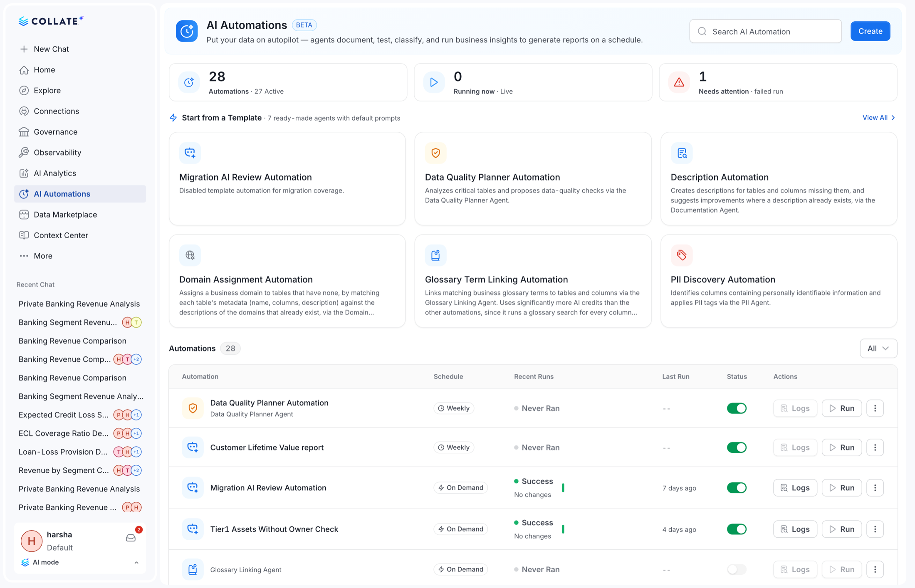Run Migration AI Review Automation
The width and height of the screenshot is (915, 588).
(841, 488)
